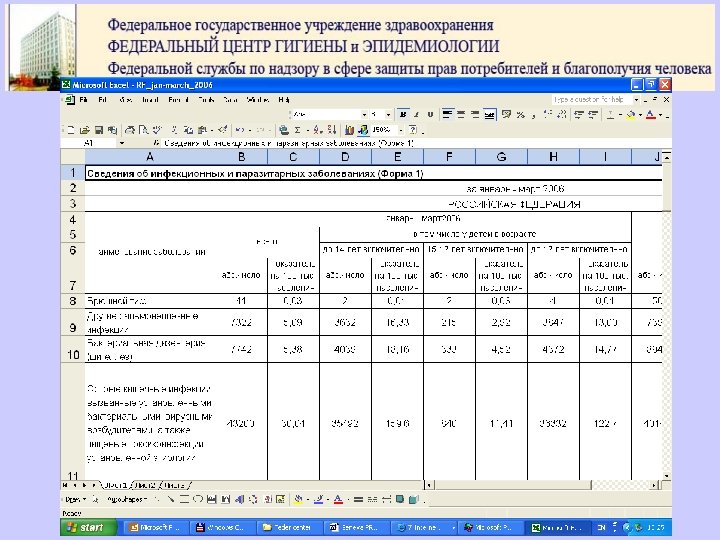
Task: Sort ascending A to Z
Action: click(x=318, y=130)
